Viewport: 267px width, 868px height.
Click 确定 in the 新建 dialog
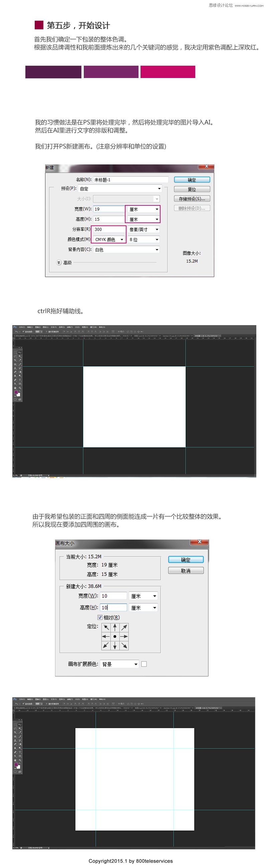[x=192, y=180]
